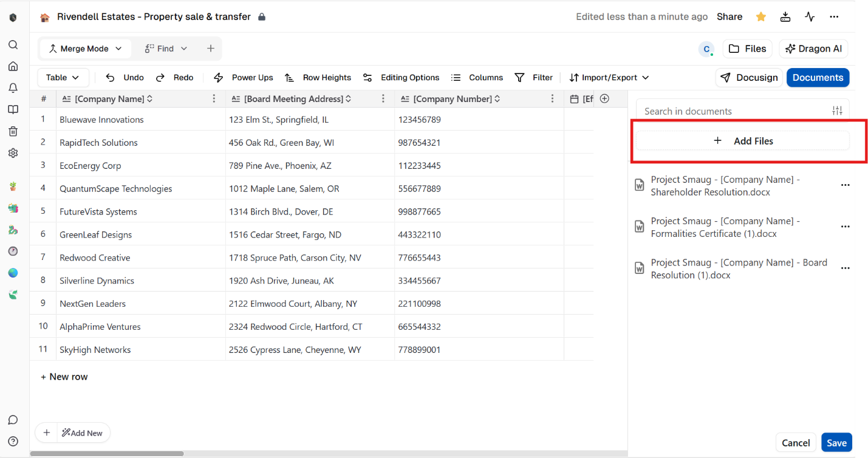Add a new column with plus icon

click(604, 98)
